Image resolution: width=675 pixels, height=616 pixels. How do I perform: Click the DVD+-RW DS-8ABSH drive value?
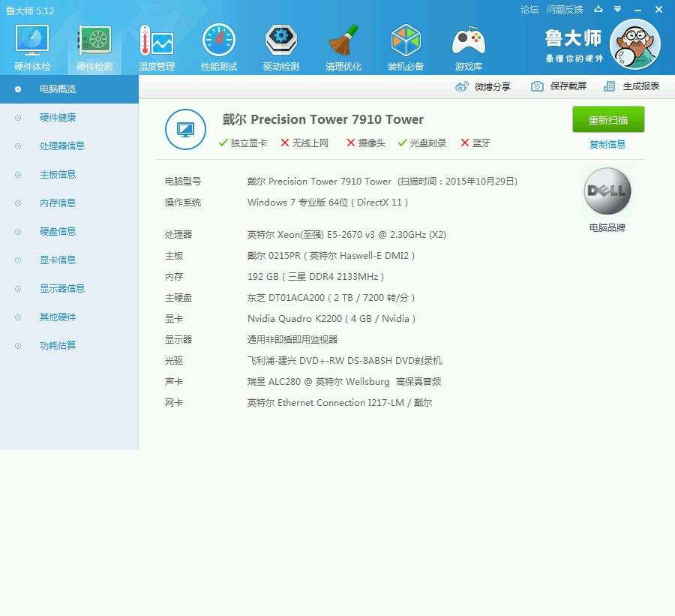tap(344, 361)
